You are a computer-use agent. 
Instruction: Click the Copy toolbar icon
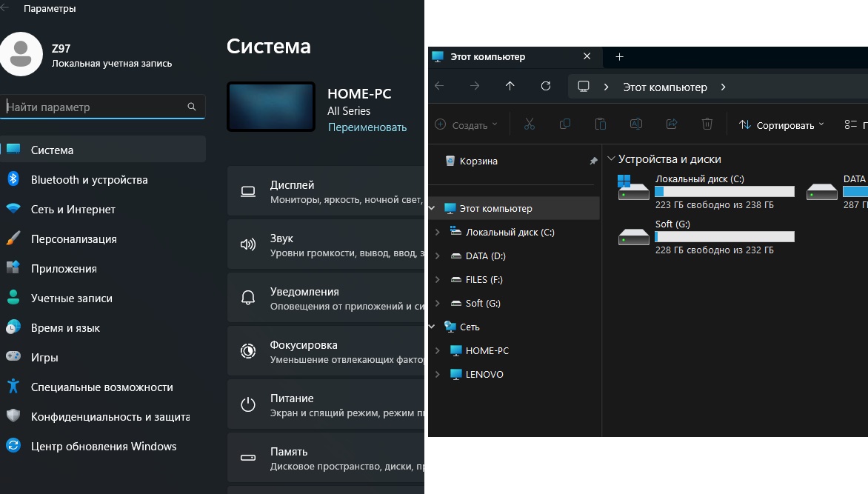pos(565,124)
